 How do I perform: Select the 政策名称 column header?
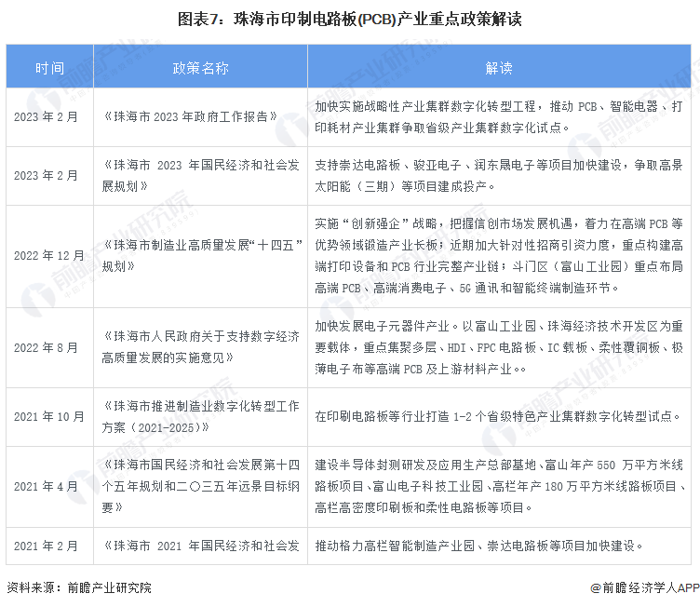click(200, 68)
